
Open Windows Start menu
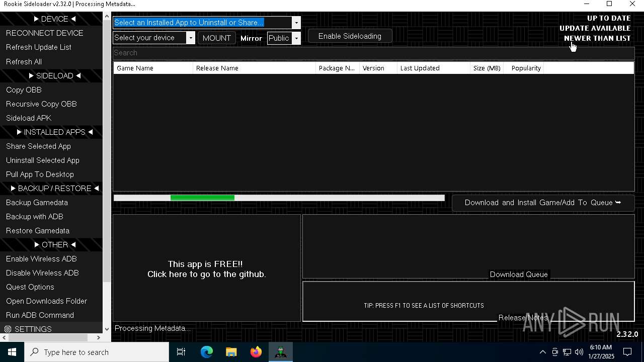point(12,352)
